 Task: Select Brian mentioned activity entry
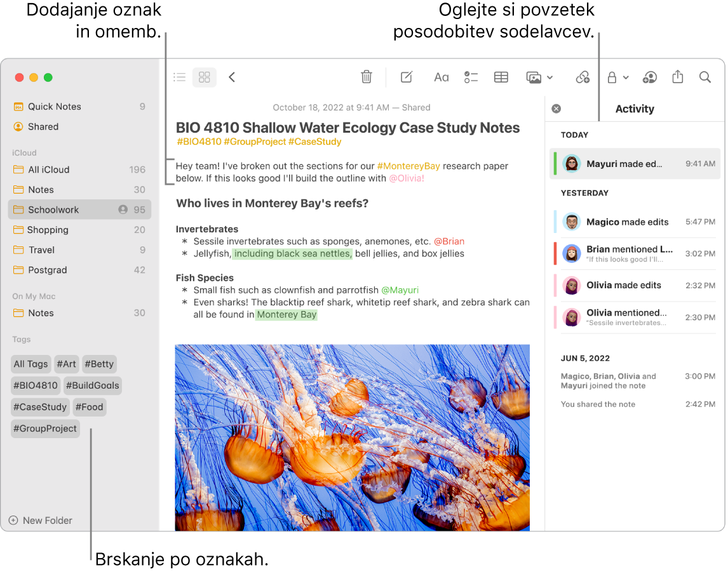(635, 253)
